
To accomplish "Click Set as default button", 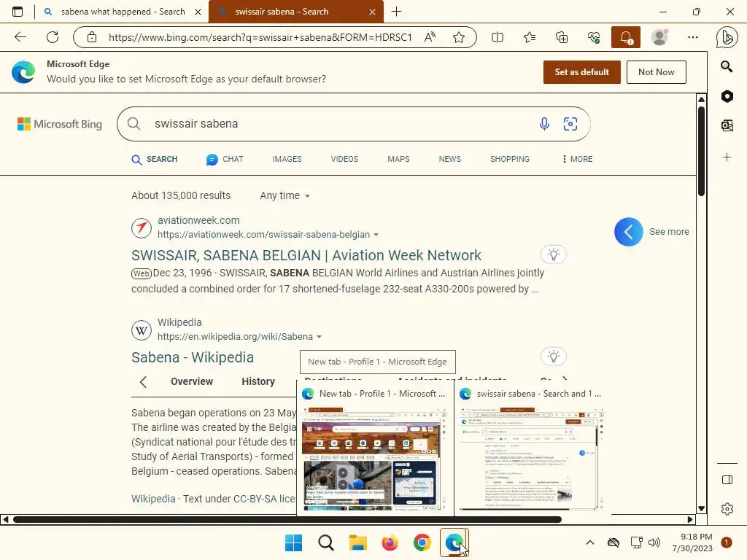I will (581, 72).
